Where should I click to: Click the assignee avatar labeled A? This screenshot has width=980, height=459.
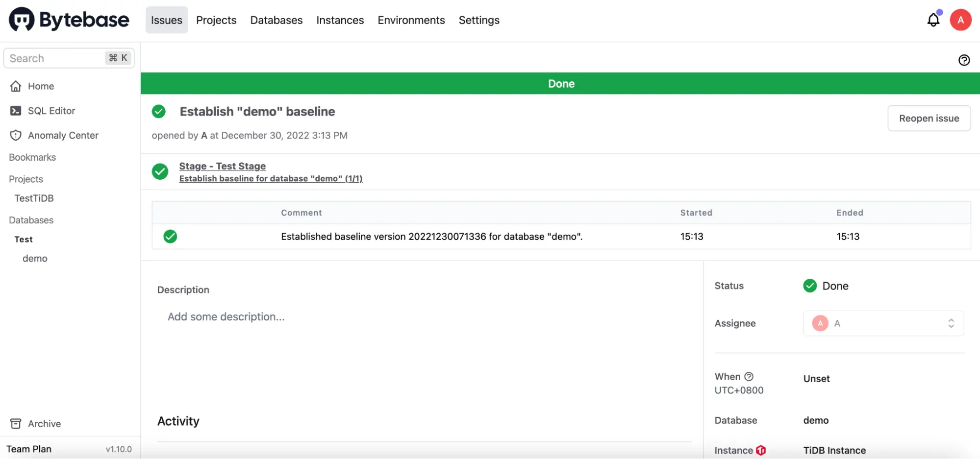[x=820, y=323]
